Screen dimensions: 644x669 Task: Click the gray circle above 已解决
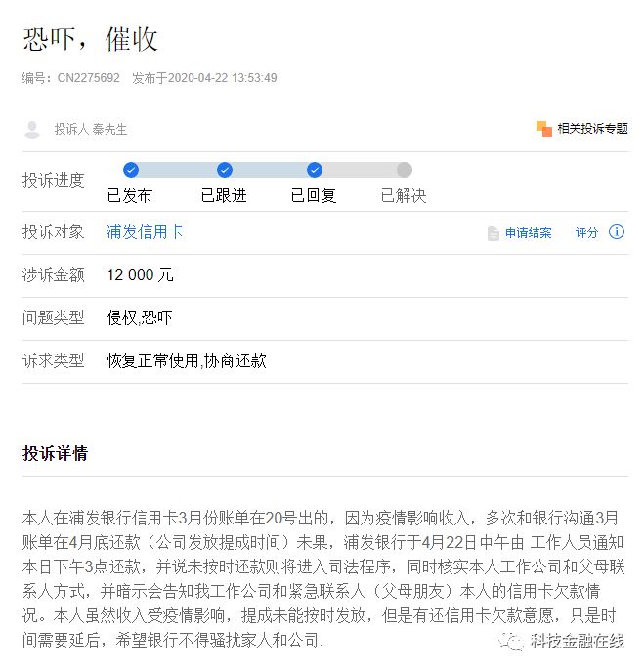(405, 170)
